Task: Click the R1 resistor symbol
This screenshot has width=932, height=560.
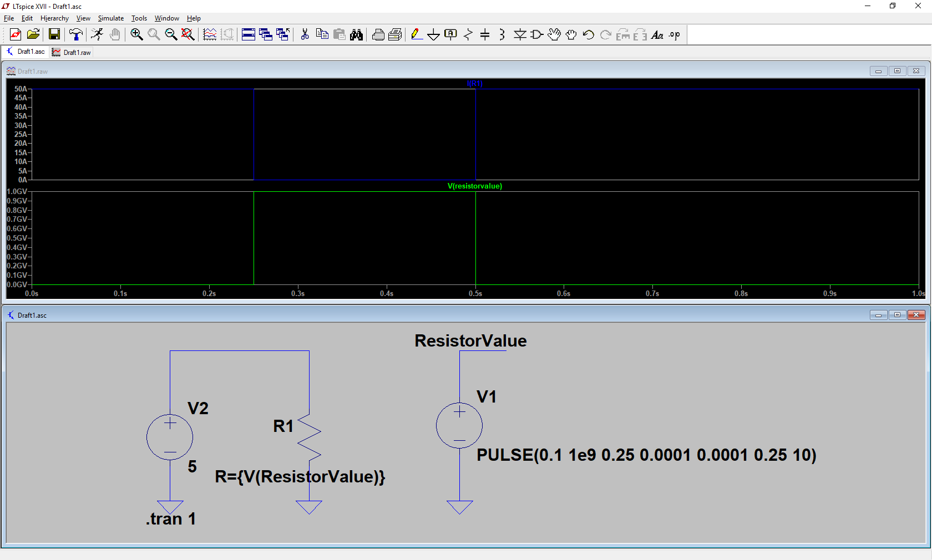Action: coord(309,438)
